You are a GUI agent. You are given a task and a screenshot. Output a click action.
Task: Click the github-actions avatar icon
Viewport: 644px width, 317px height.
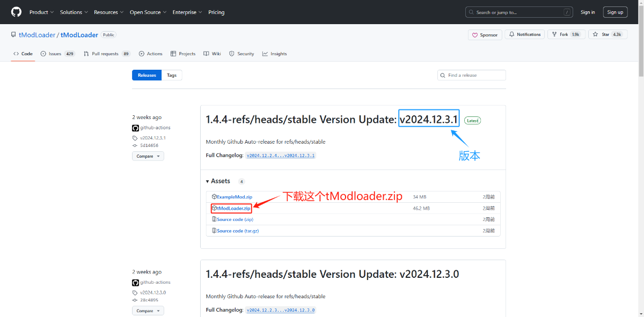pos(135,128)
